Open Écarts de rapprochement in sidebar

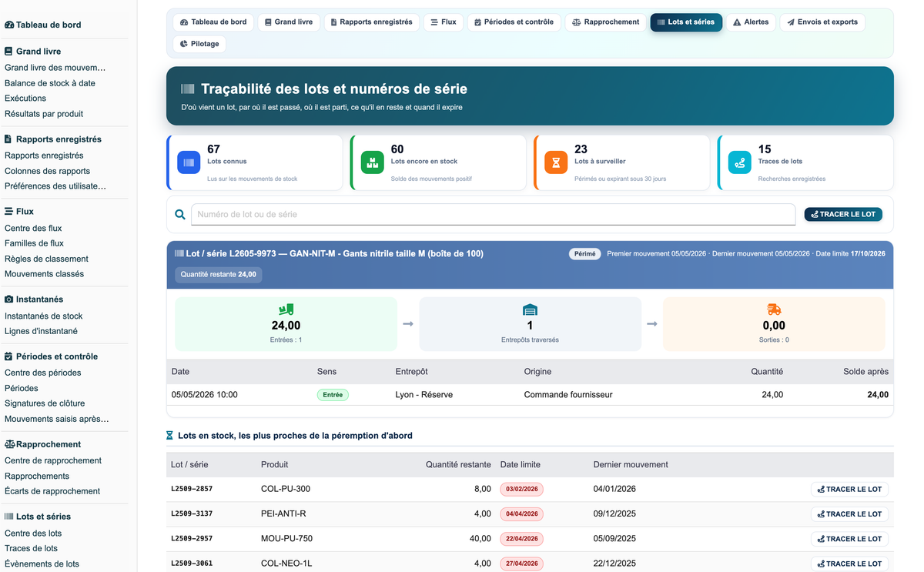click(x=52, y=491)
